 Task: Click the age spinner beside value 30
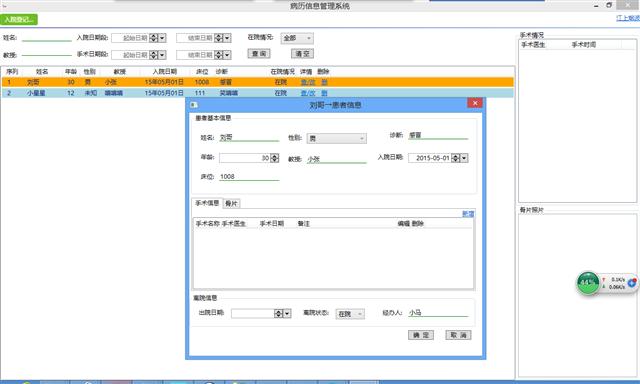pyautogui.click(x=275, y=158)
